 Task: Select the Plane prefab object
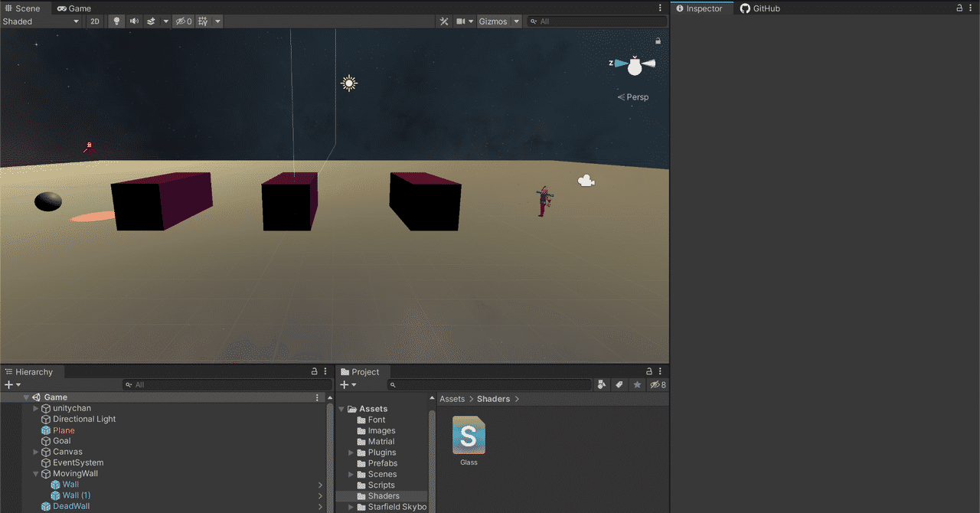[64, 430]
